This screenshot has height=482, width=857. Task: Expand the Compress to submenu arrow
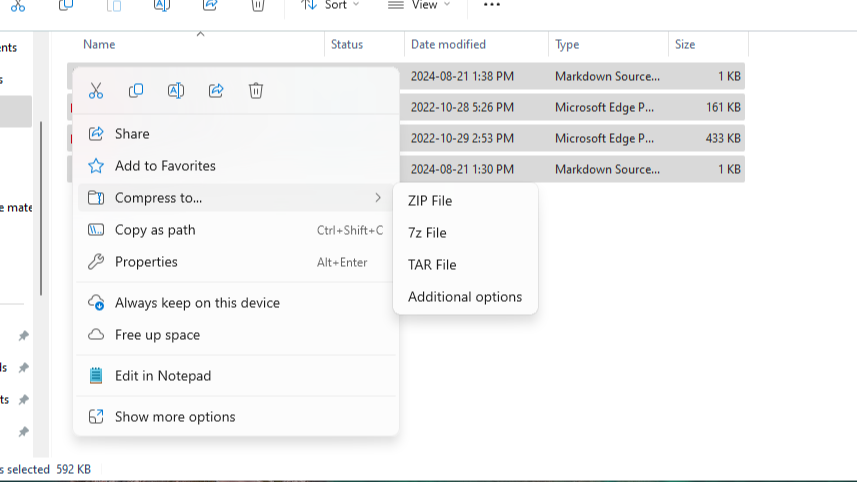coord(378,198)
